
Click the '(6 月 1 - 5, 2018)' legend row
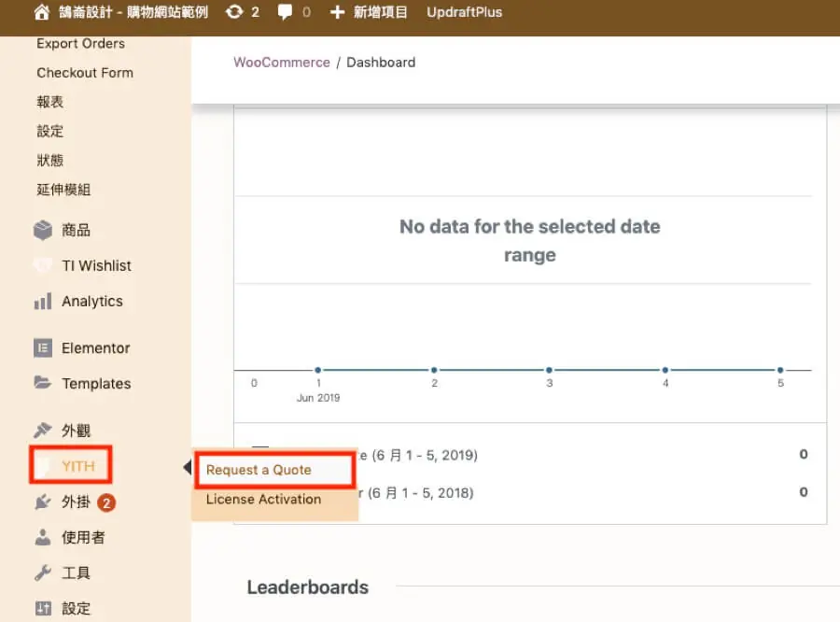click(530, 492)
